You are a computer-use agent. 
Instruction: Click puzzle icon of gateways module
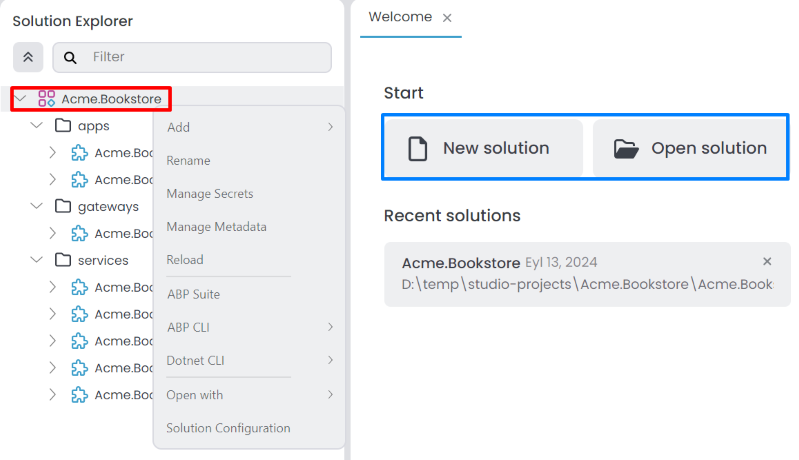pyautogui.click(x=79, y=233)
